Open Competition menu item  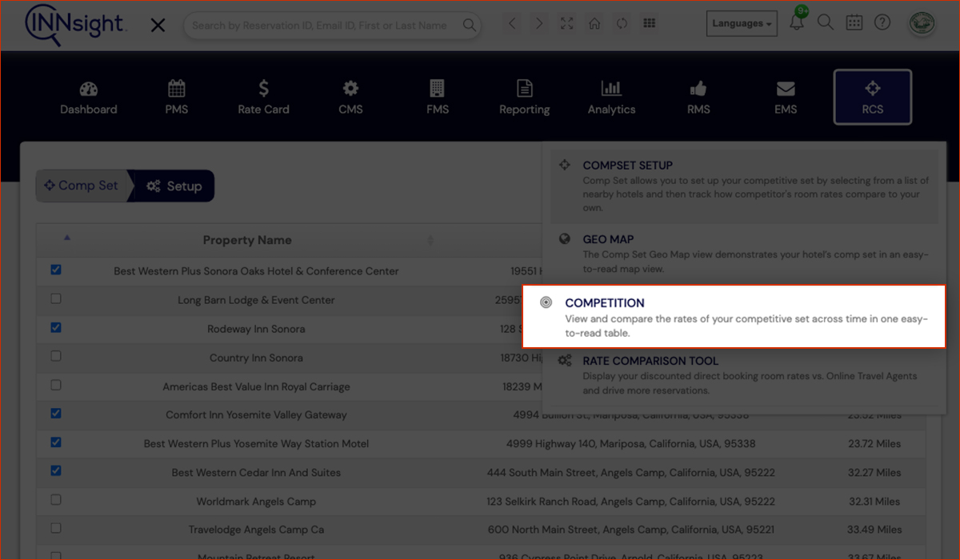click(734, 316)
